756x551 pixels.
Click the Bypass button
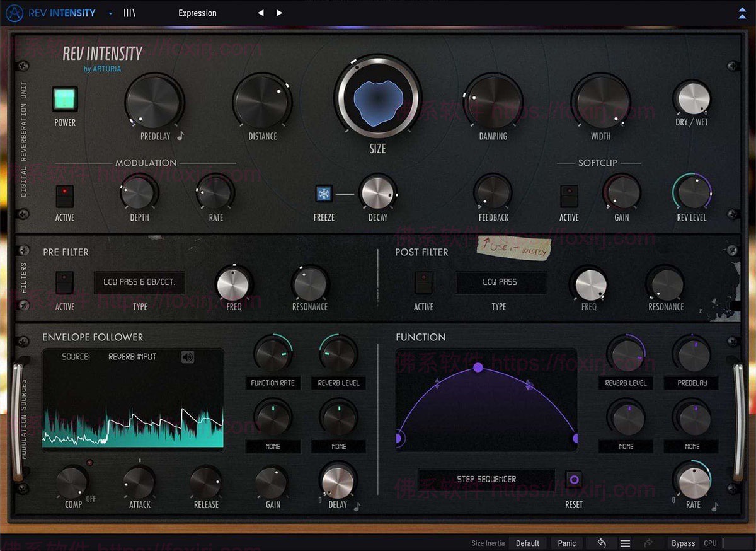(682, 543)
